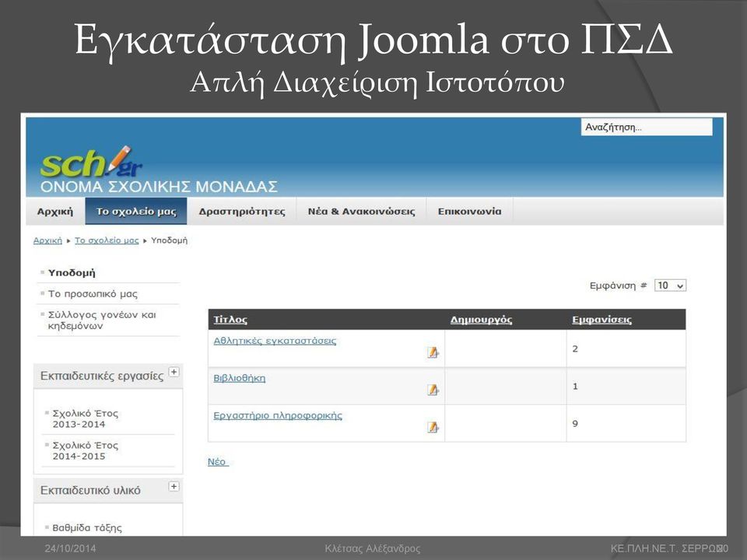Go to the Δραστηριότητες menu tab
The height and width of the screenshot is (560, 747).
[x=242, y=212]
